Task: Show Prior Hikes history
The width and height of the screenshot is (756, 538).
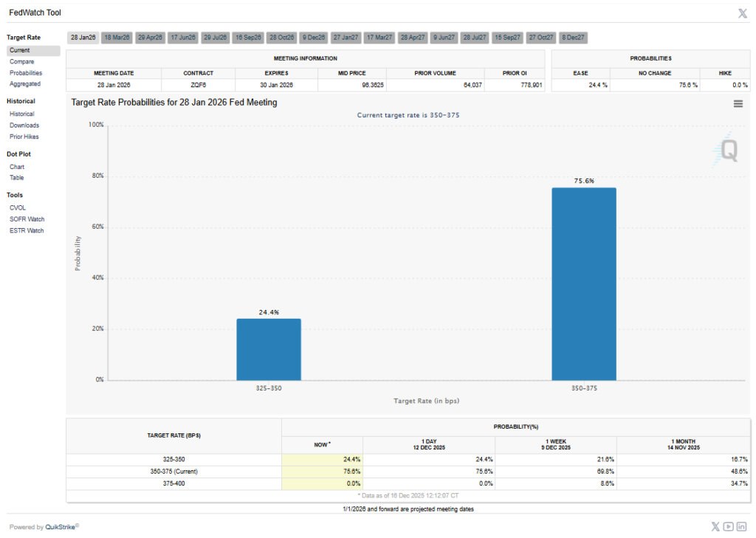Action: [x=24, y=137]
